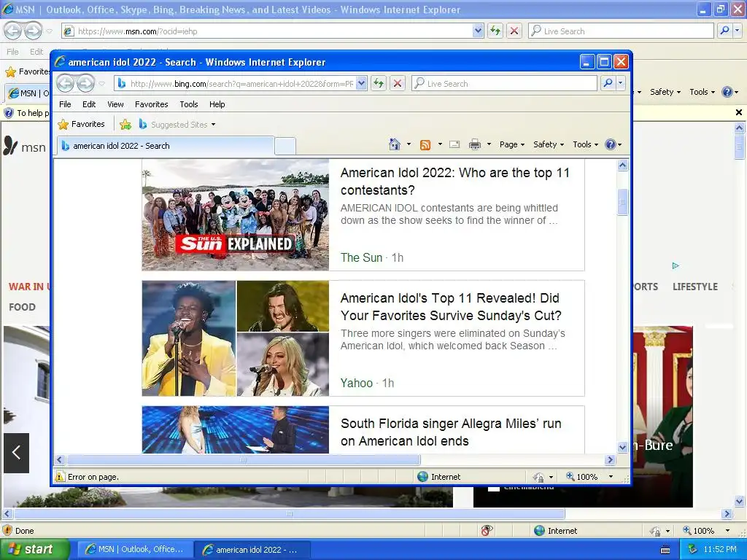Open Allegra Miles American Idol ends article
The image size is (747, 560).
(x=451, y=432)
